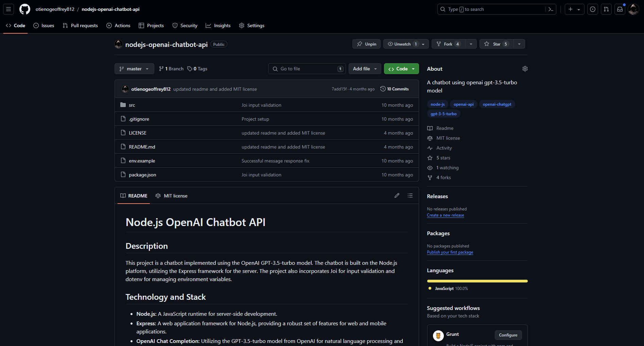This screenshot has height=346, width=644.
Task: Star this repository
Action: [x=497, y=44]
